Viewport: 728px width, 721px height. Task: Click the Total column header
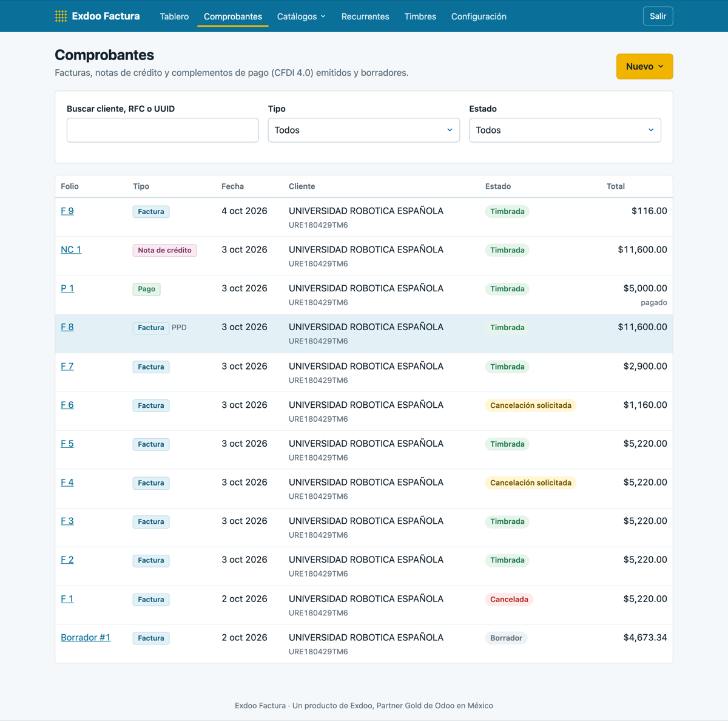[616, 186]
